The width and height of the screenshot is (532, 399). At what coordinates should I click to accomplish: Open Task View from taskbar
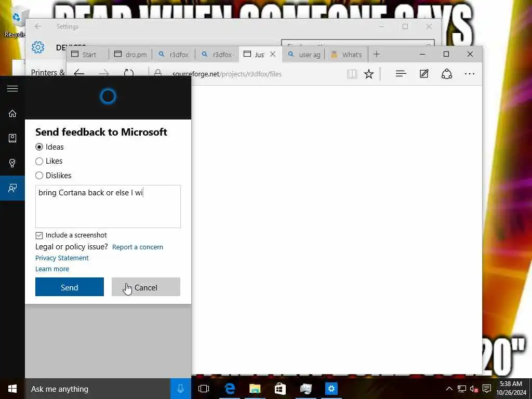[204, 389]
